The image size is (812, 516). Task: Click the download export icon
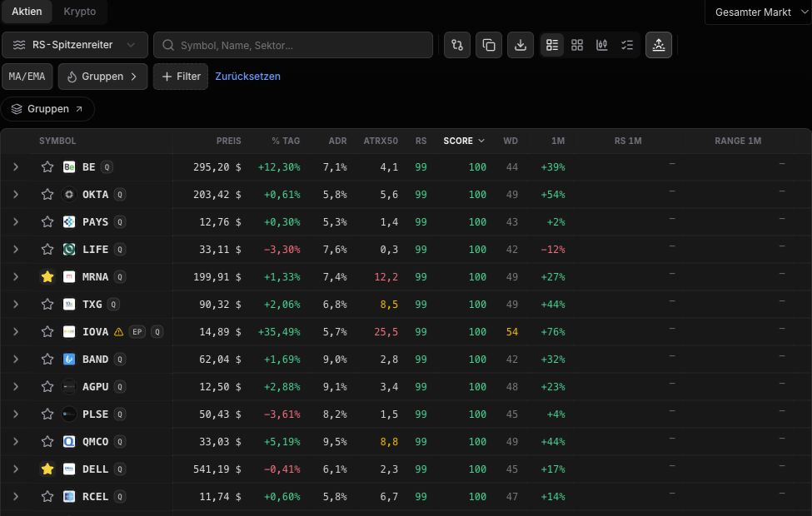(521, 45)
